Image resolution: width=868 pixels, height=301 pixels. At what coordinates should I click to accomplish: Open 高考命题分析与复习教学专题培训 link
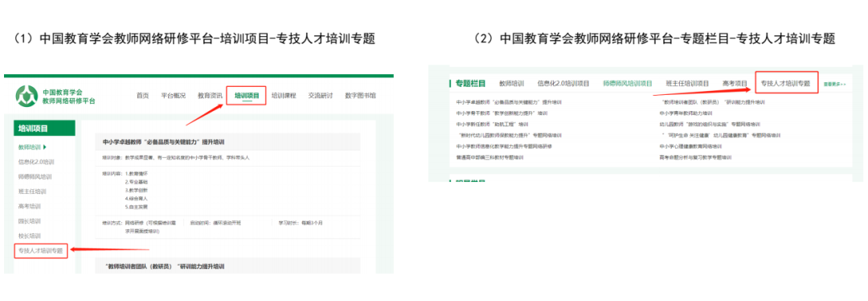click(x=695, y=158)
